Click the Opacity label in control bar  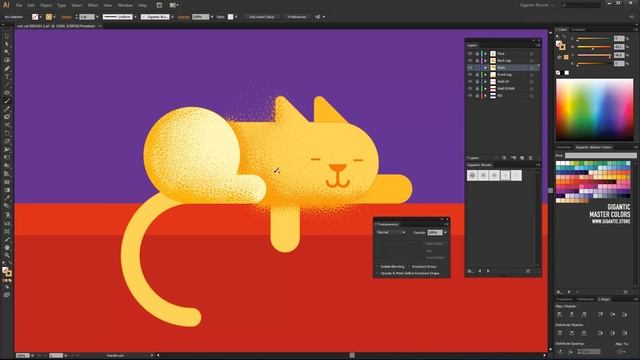coord(183,17)
